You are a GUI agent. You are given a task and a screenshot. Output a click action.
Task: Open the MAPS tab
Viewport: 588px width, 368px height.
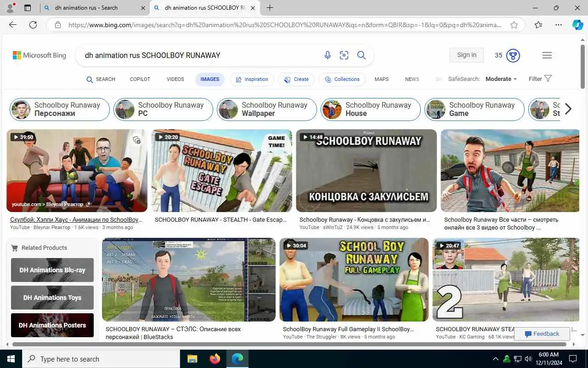[x=381, y=79]
